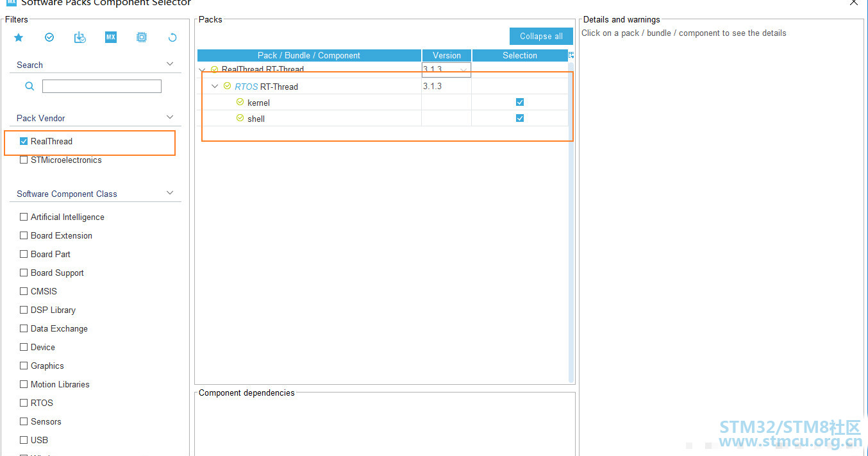Enable the Board Extension class filter
The height and width of the screenshot is (456, 868).
[24, 235]
